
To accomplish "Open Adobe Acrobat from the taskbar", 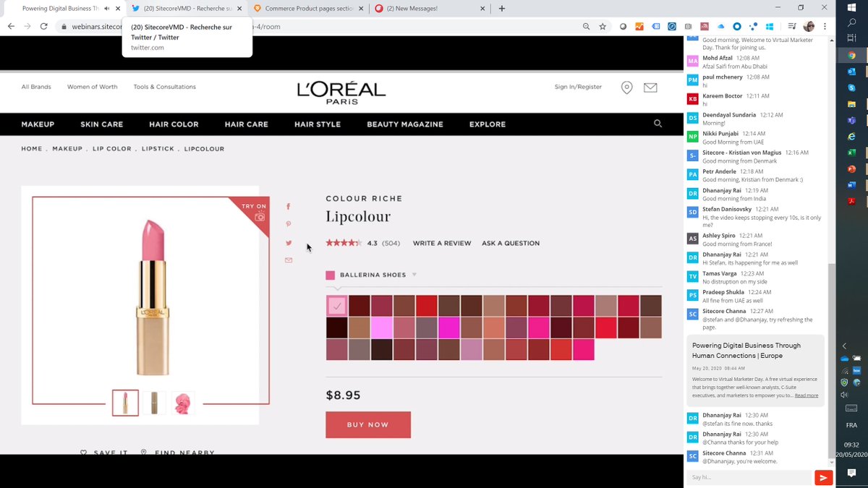I will coord(851,202).
